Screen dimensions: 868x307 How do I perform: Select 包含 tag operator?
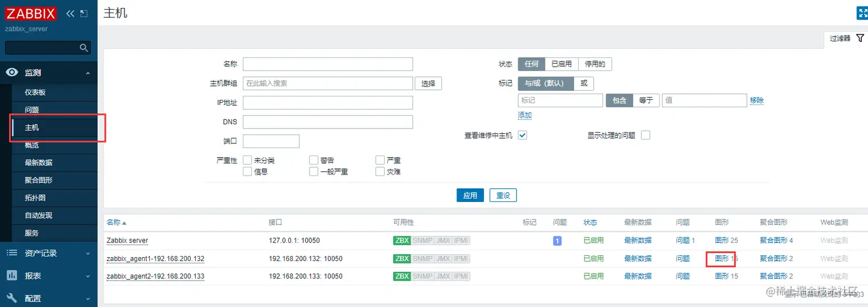click(619, 100)
